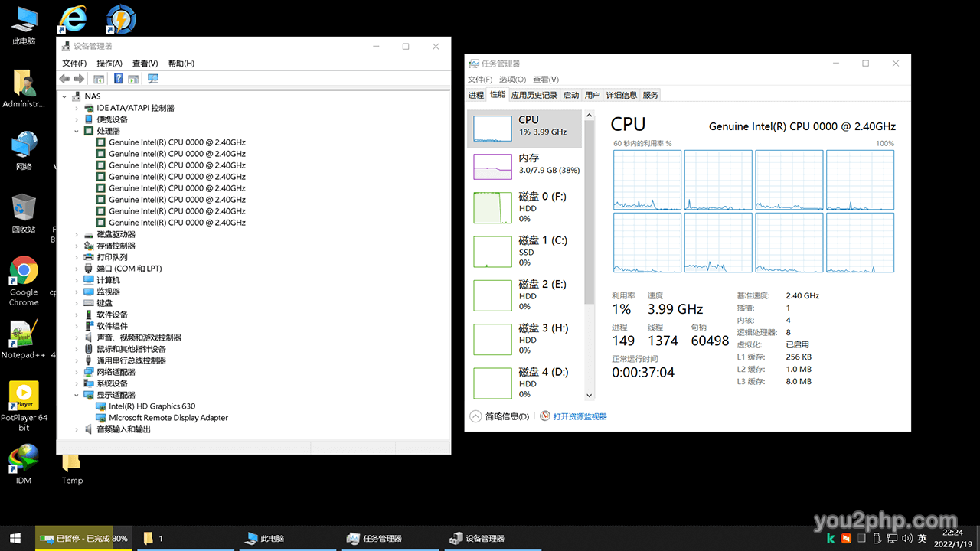Collapse the 显示适配器 node

(77, 395)
